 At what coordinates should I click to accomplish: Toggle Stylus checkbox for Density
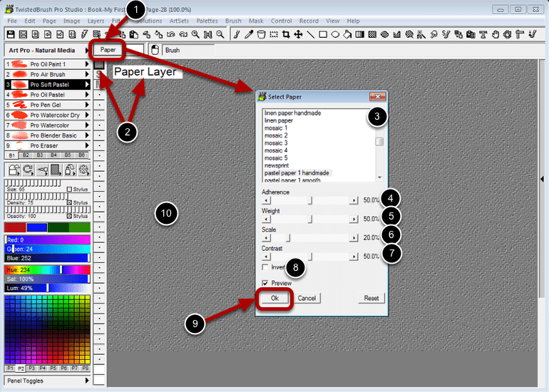[x=69, y=202]
